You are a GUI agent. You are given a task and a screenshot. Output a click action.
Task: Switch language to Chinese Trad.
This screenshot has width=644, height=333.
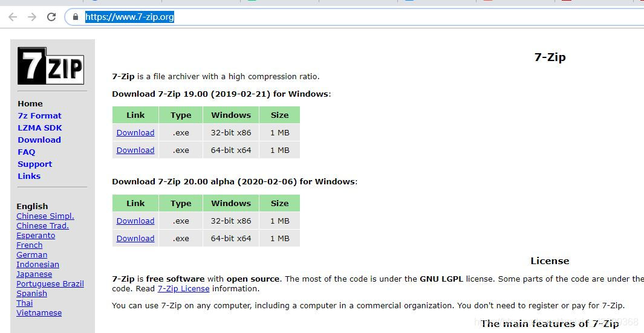click(43, 226)
